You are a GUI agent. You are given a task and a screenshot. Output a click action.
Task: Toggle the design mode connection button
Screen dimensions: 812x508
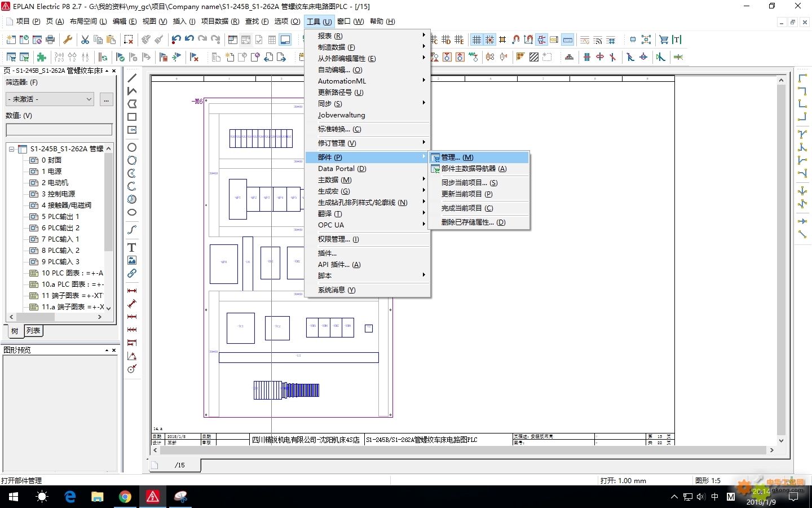coord(541,40)
